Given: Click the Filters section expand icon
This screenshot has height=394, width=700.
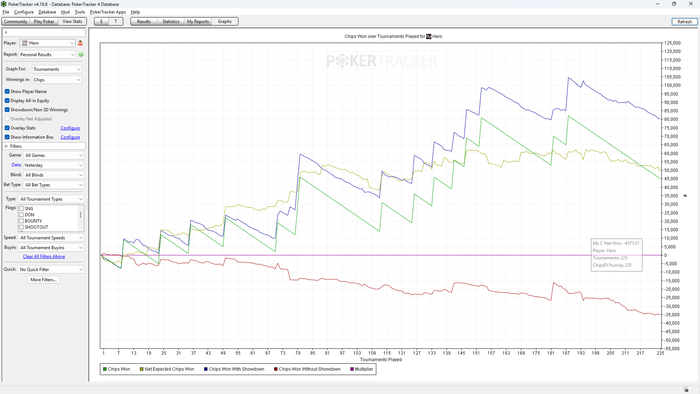Looking at the screenshot, I should coord(6,146).
